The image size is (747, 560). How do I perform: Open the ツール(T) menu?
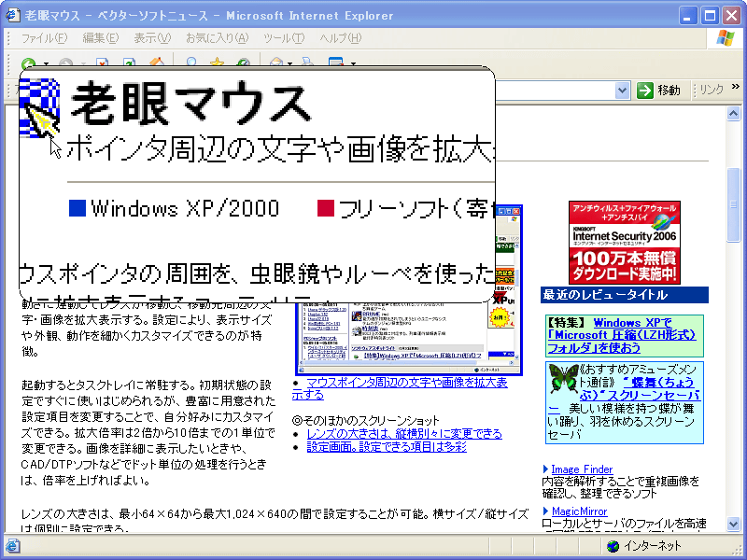click(284, 37)
